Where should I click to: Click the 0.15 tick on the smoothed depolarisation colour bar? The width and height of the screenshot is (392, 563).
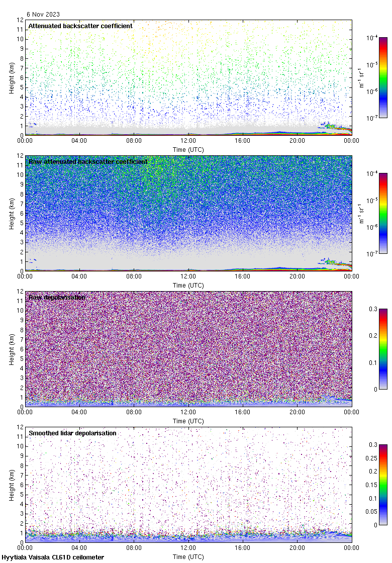(x=371, y=485)
